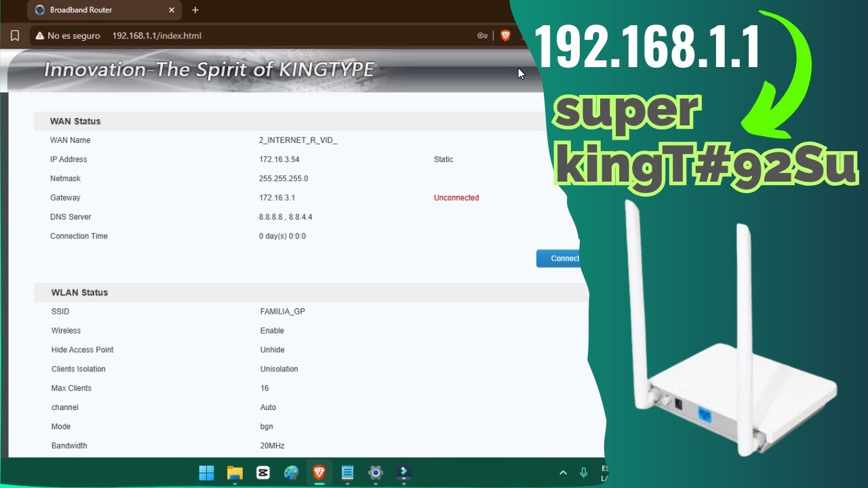The image size is (868, 488).
Task: Click the Bandwidth label
Action: [69, 446]
